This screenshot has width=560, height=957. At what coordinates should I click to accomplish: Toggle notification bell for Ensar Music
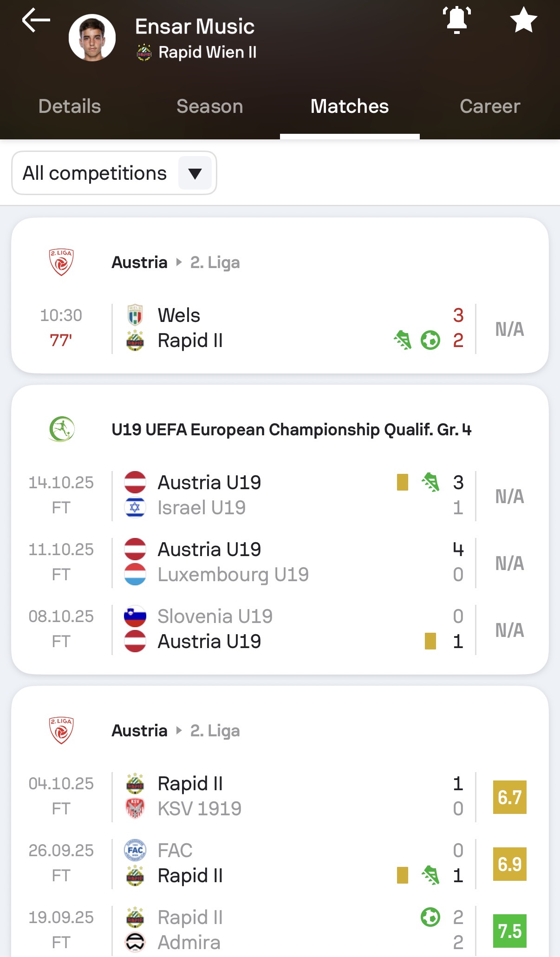[x=457, y=20]
